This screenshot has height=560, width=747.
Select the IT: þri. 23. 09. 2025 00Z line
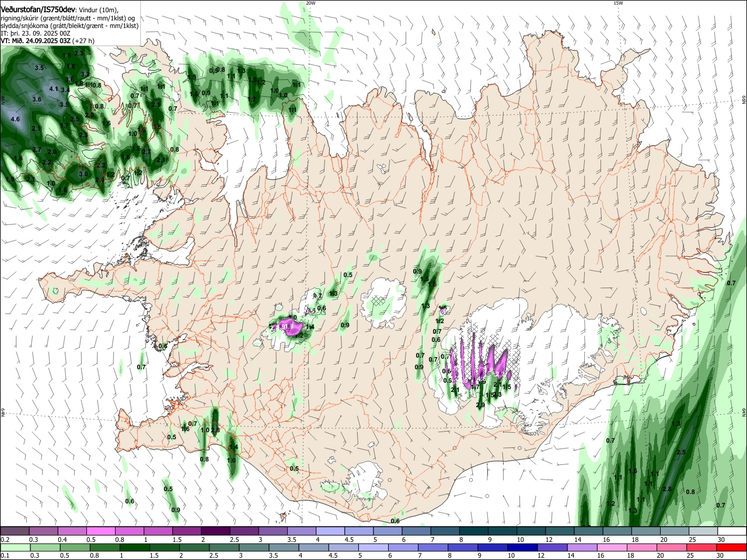(36, 33)
